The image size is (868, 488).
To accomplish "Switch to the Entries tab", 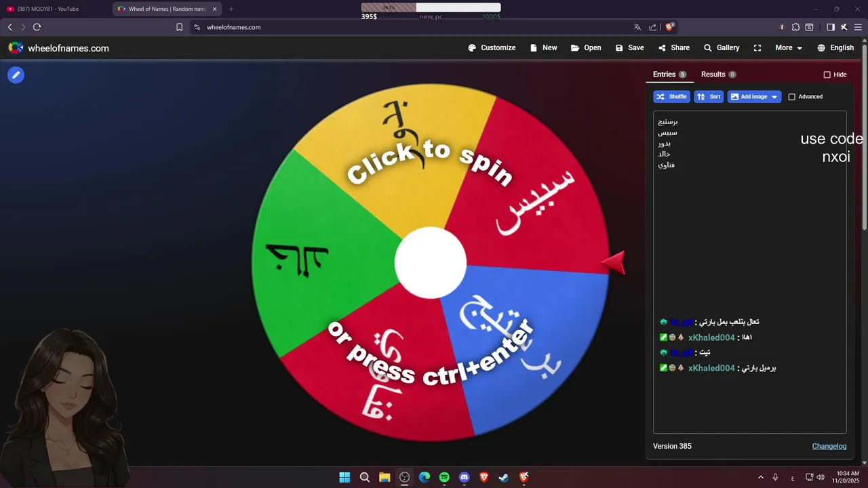I will [669, 75].
